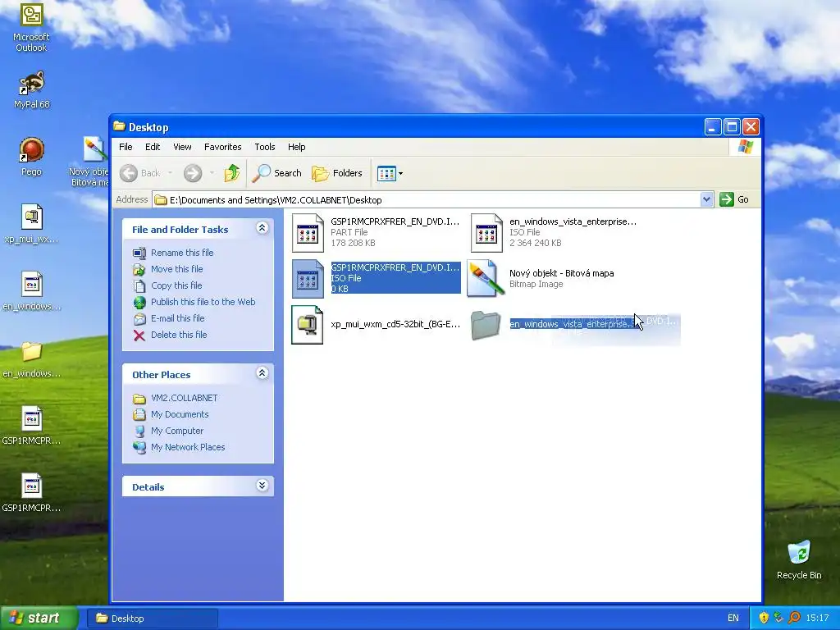The width and height of the screenshot is (840, 630).
Task: Select the en_windows_vista_enterprise folder icon
Action: coord(486,325)
